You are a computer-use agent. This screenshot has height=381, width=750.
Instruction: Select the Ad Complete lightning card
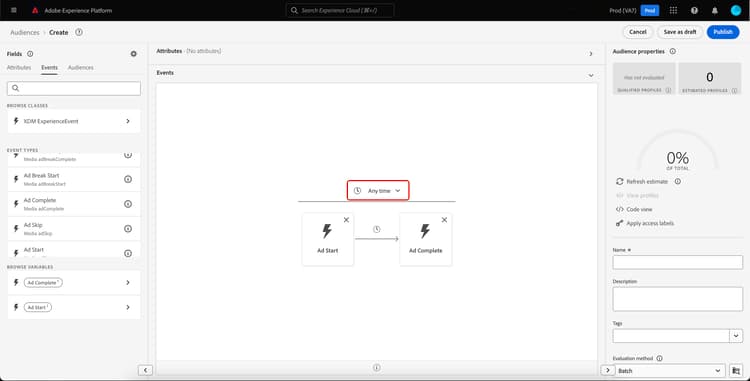click(x=426, y=239)
